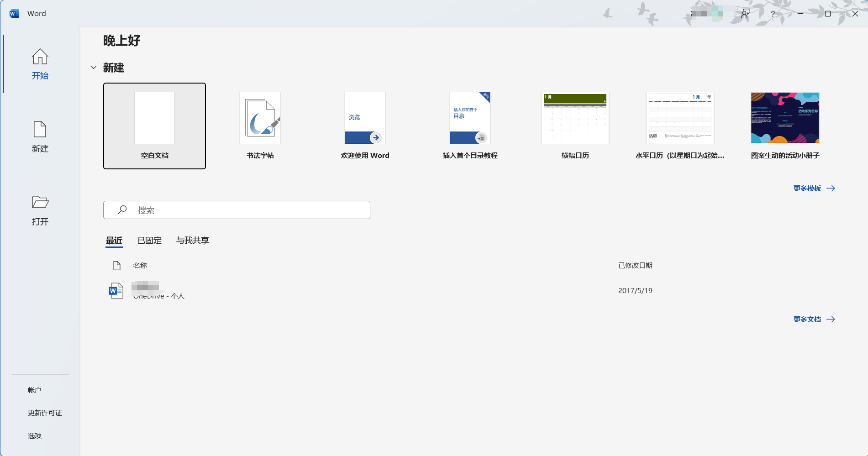Open the feedback person icon in title bar
This screenshot has height=456, width=868.
(746, 14)
